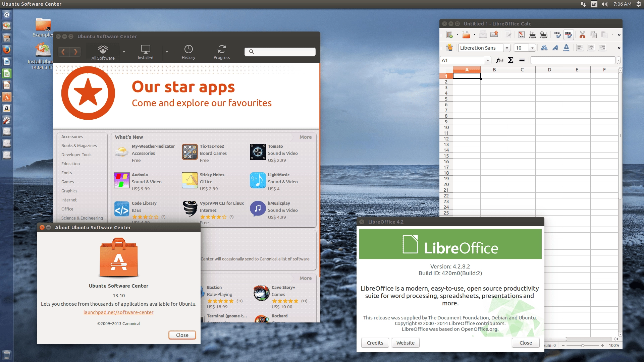Click the Calc formula input line
This screenshot has width=644, height=362.
pyautogui.click(x=573, y=60)
